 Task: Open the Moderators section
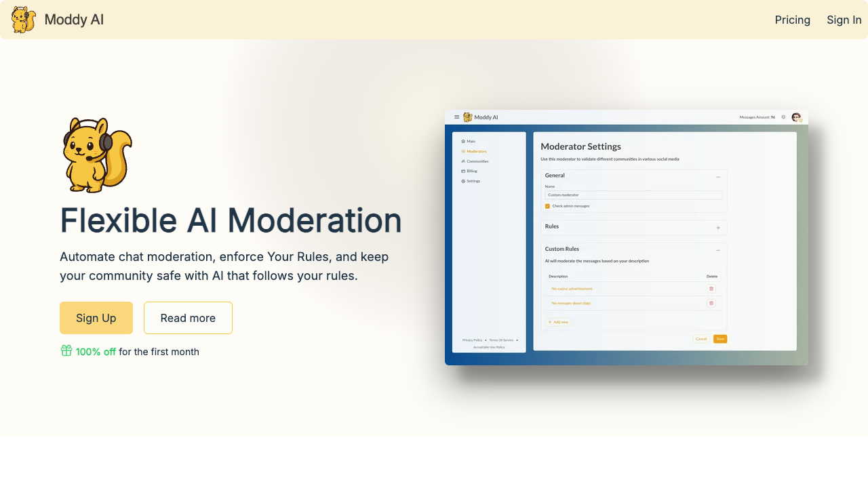pyautogui.click(x=476, y=151)
